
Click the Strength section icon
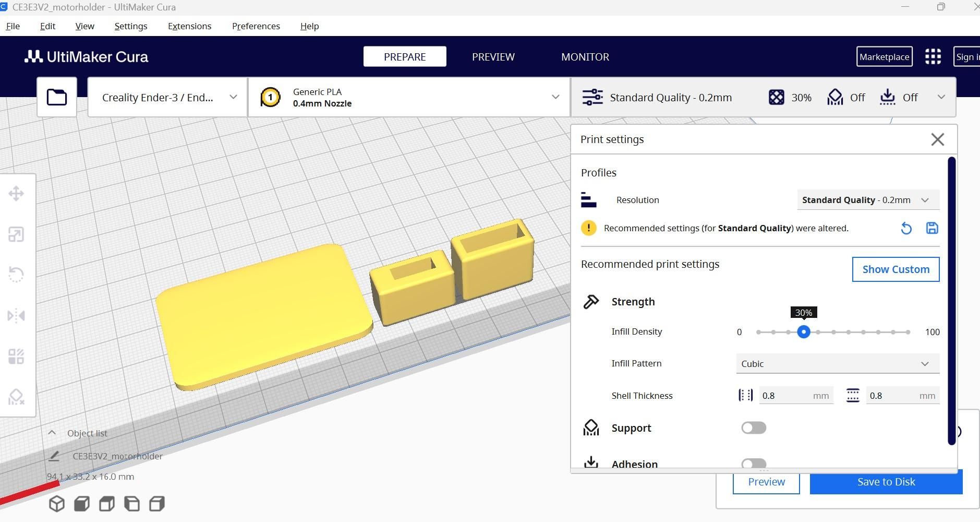pyautogui.click(x=591, y=302)
